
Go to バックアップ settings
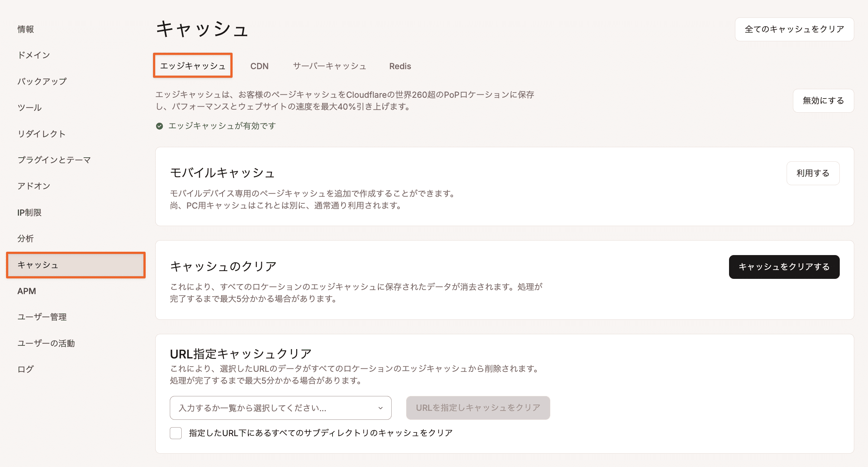point(42,81)
